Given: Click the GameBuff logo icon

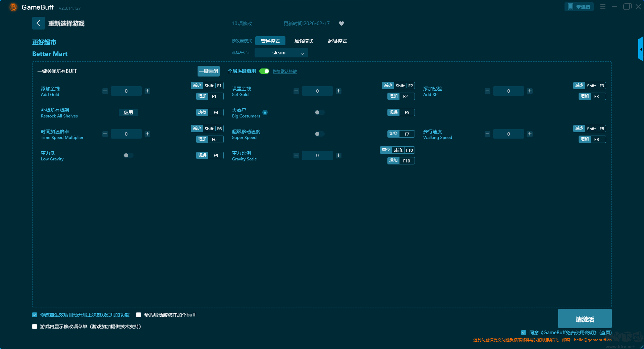Looking at the screenshot, I should 13,7.
